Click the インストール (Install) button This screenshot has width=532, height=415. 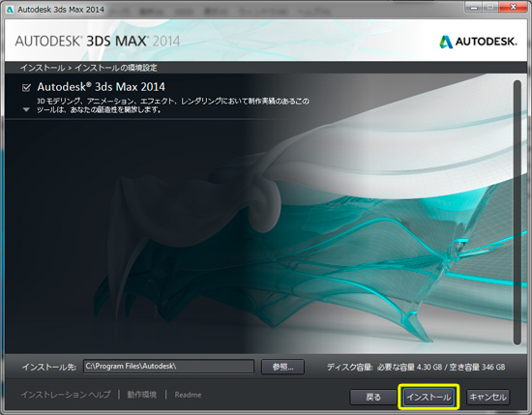[429, 397]
